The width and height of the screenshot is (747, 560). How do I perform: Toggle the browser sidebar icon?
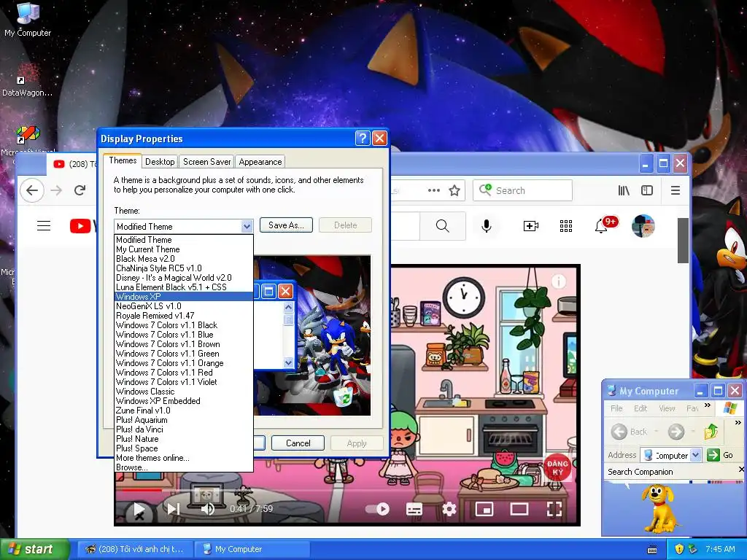[x=647, y=190]
